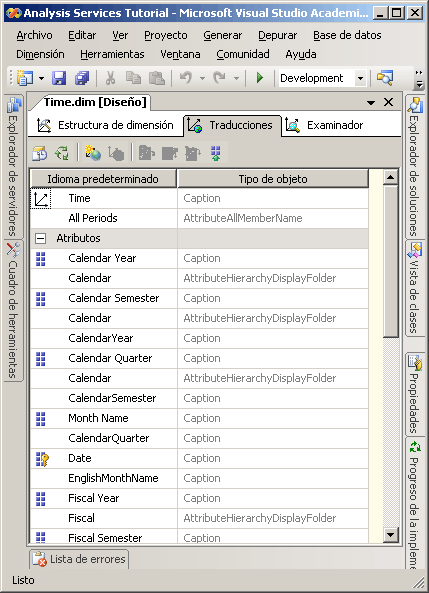Image resolution: width=429 pixels, height=593 pixels.
Task: Select the EnglishMonthName row
Action: coord(199,478)
